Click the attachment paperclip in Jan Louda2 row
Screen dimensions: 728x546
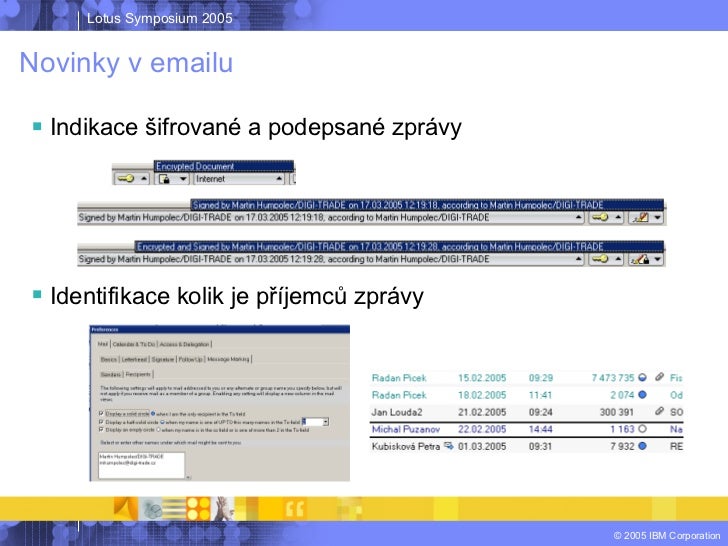[659, 411]
